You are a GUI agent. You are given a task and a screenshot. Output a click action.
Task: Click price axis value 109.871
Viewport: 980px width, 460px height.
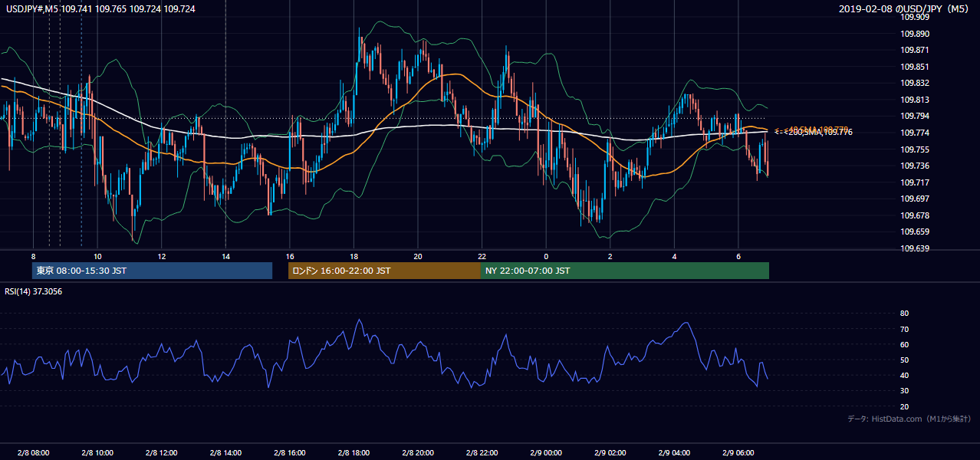click(x=916, y=50)
